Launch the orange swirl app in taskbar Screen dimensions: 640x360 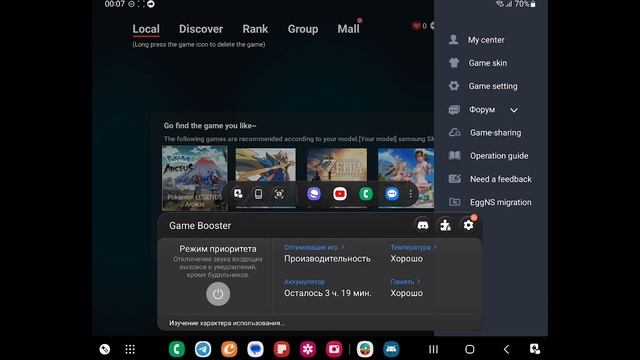point(229,349)
